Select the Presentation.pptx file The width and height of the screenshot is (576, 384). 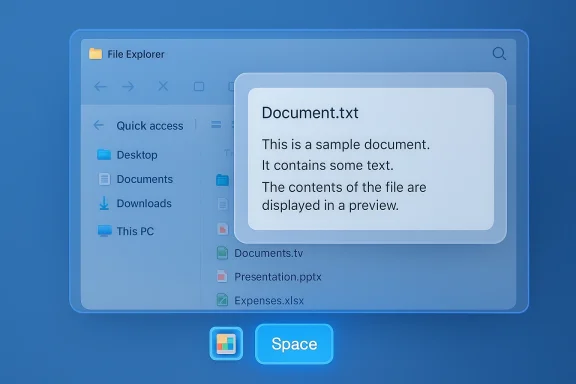coord(269,277)
